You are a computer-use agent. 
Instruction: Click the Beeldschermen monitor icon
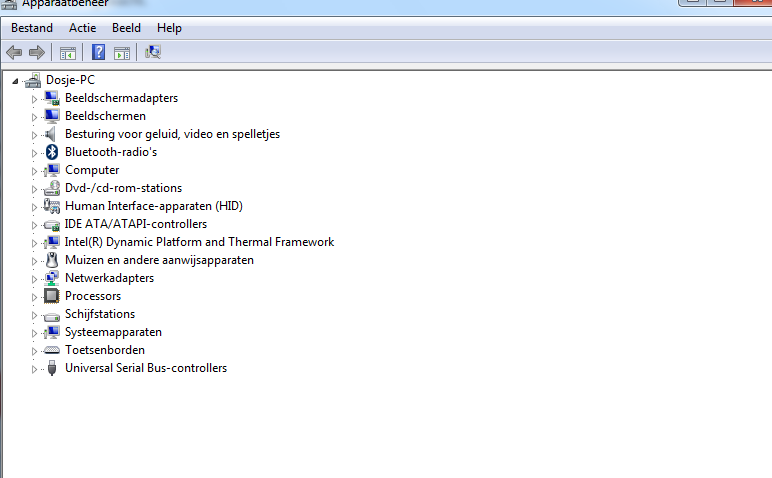pyautogui.click(x=52, y=116)
